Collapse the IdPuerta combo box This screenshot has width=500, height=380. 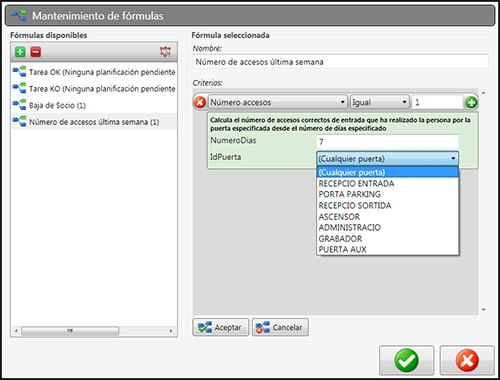point(387,158)
